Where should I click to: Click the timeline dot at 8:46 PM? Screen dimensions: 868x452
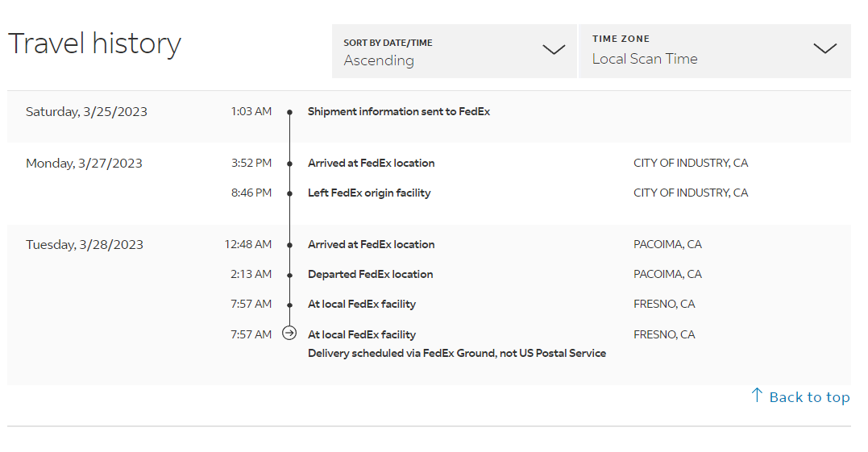pyautogui.click(x=289, y=193)
